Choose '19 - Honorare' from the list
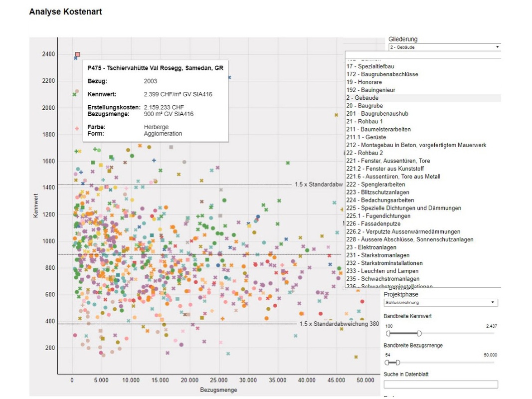The height and width of the screenshot is (399, 532). tap(423, 82)
